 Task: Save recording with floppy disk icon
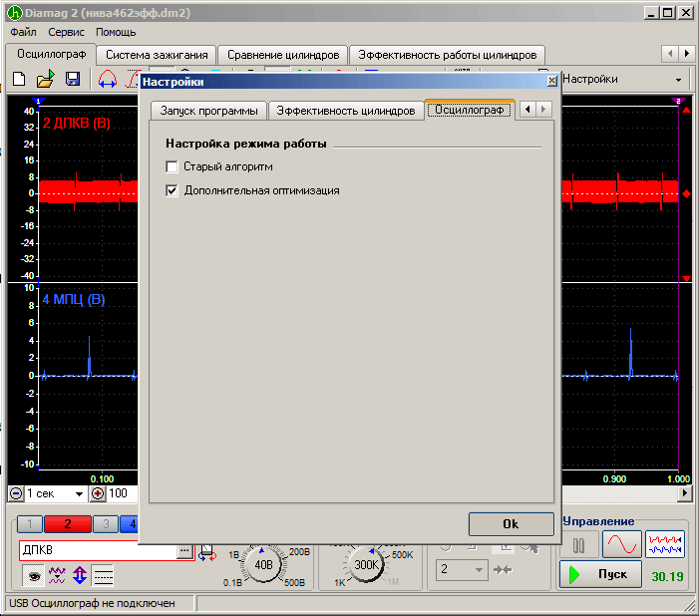point(73,79)
